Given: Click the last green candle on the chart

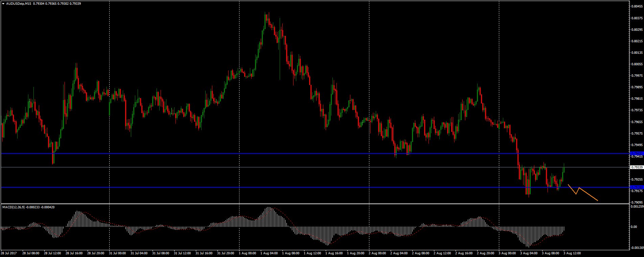Looking at the screenshot, I should tap(563, 171).
